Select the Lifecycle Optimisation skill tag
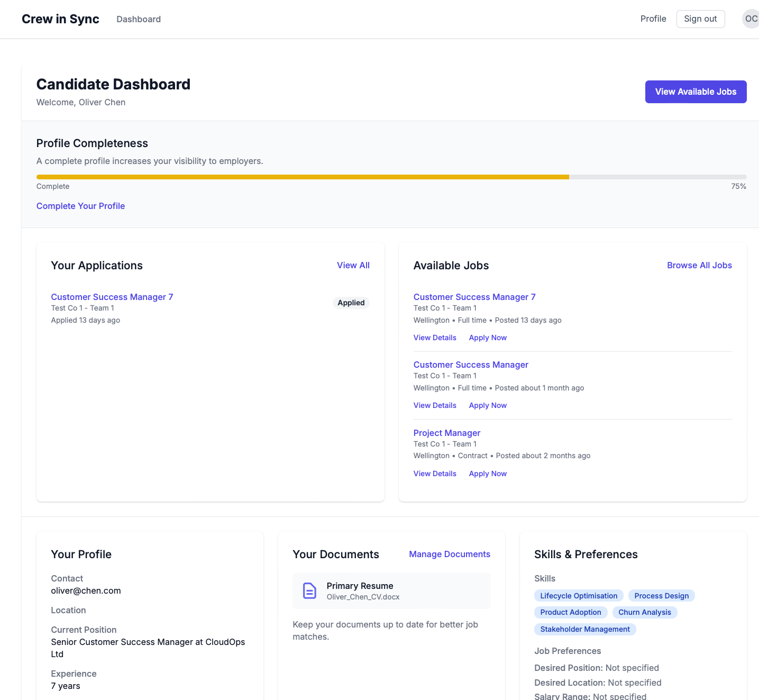The width and height of the screenshot is (759, 700). (578, 596)
